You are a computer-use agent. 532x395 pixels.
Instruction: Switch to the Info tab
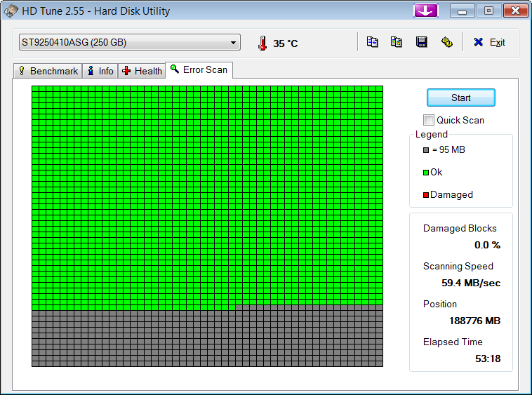(100, 71)
